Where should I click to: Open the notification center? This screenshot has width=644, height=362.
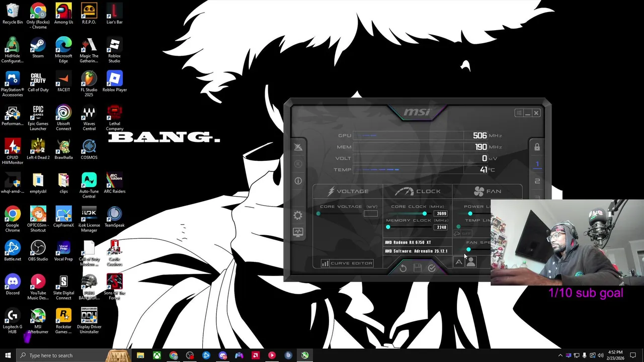(633, 355)
